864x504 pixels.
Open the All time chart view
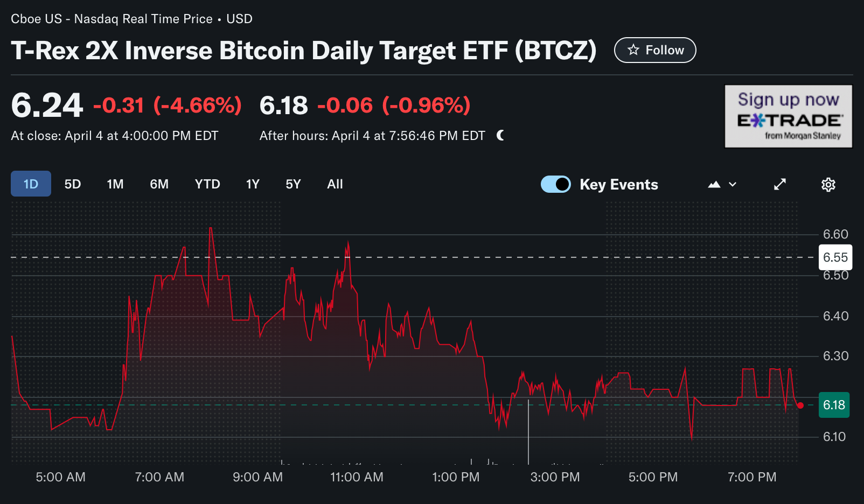335,184
